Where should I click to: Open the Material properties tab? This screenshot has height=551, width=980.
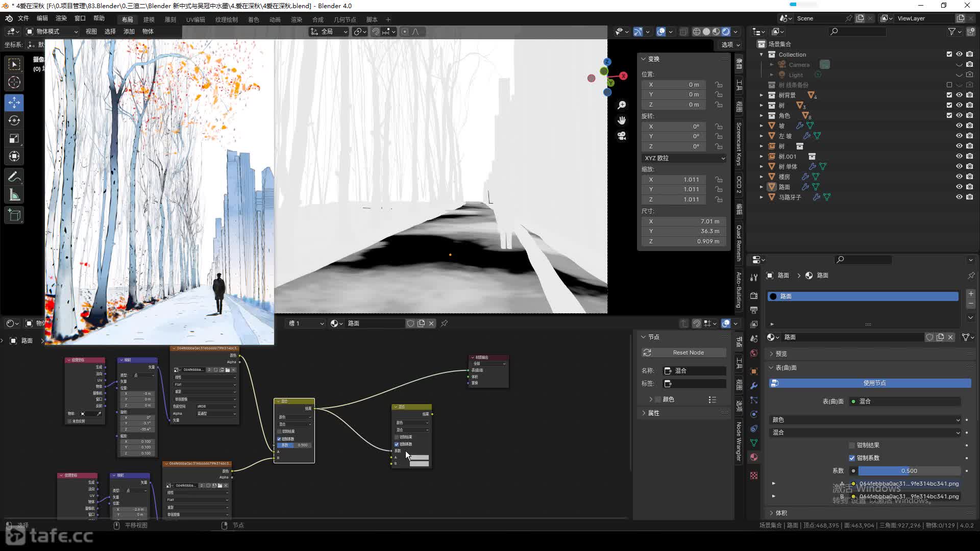click(754, 457)
